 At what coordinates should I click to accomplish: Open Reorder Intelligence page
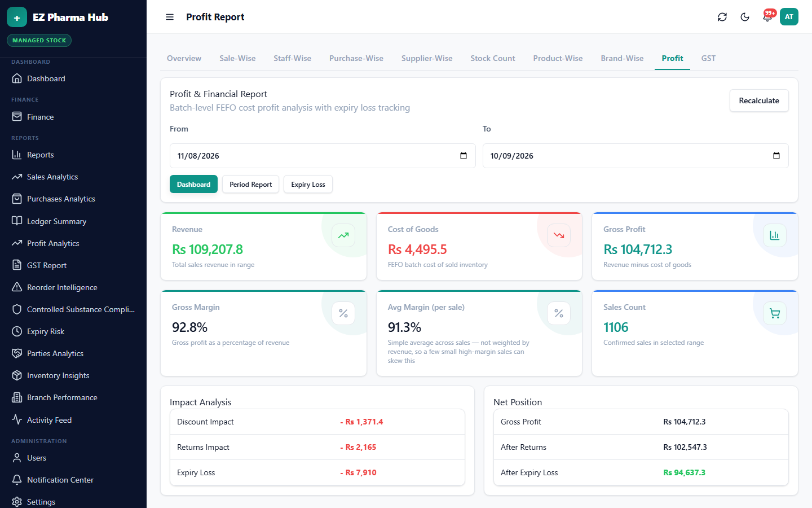(73, 287)
